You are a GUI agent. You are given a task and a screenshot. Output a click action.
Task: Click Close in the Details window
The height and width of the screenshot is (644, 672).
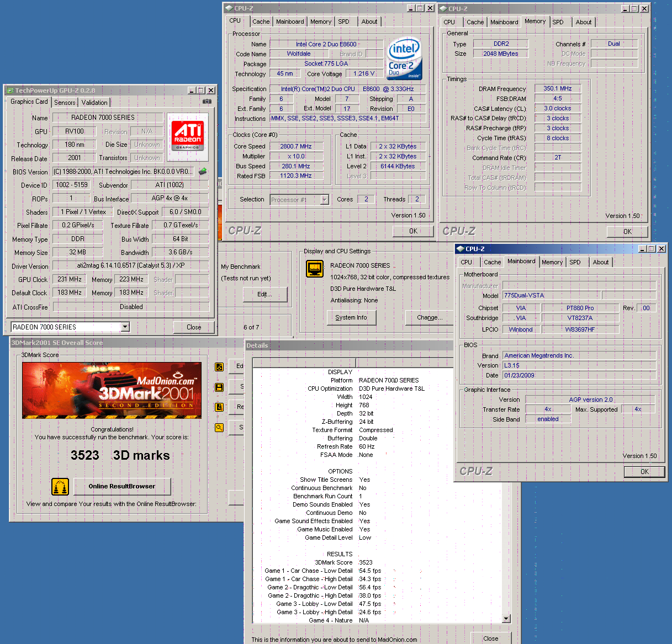click(491, 638)
